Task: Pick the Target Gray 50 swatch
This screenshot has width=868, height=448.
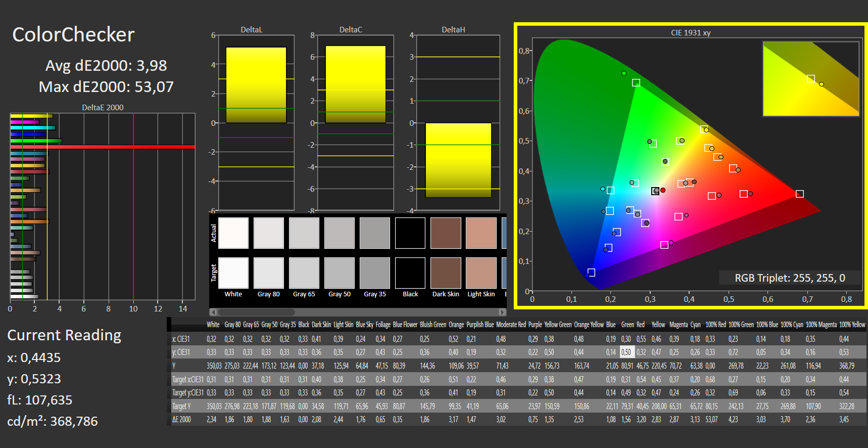Action: (340, 273)
